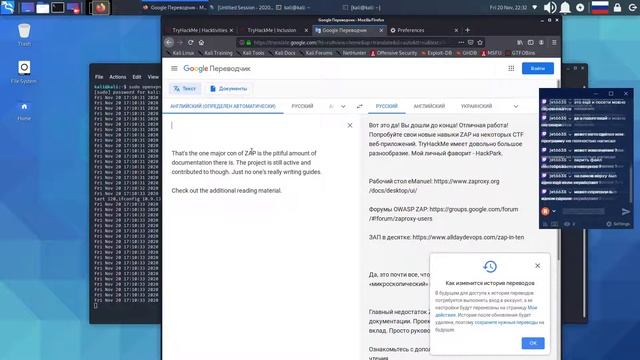Screen dimensions: 640x360
Task: Open volume control in system tray
Action: pos(550,7)
